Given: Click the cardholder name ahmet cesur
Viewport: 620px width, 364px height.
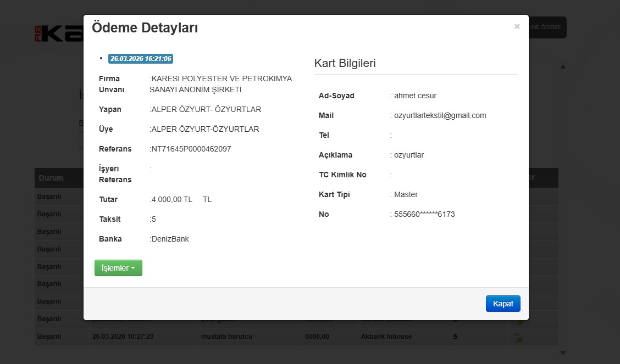Looking at the screenshot, I should [415, 96].
